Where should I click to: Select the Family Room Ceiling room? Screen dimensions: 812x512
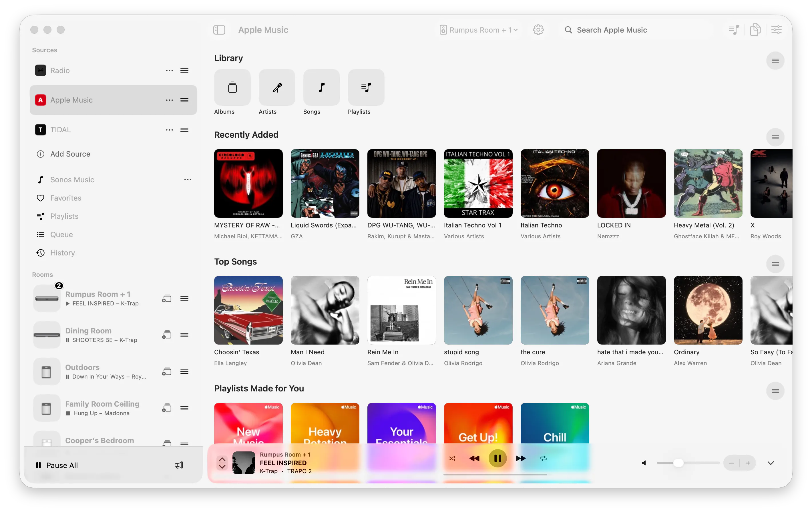pos(113,408)
